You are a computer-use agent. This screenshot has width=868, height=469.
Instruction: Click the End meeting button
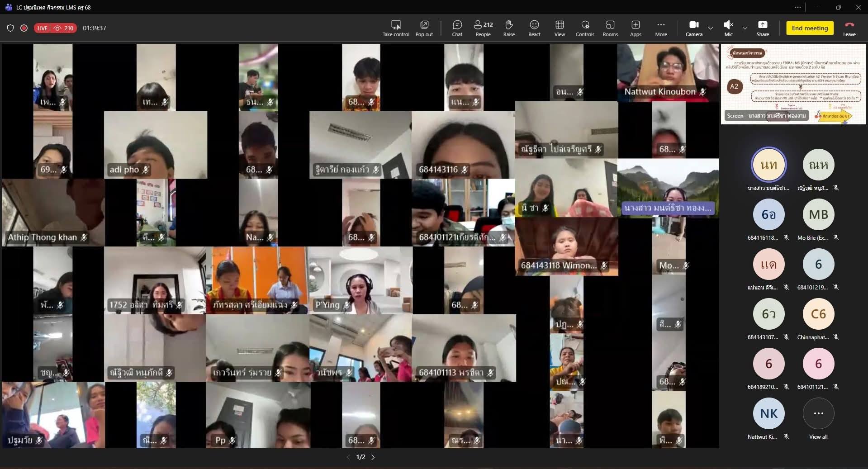tap(810, 28)
